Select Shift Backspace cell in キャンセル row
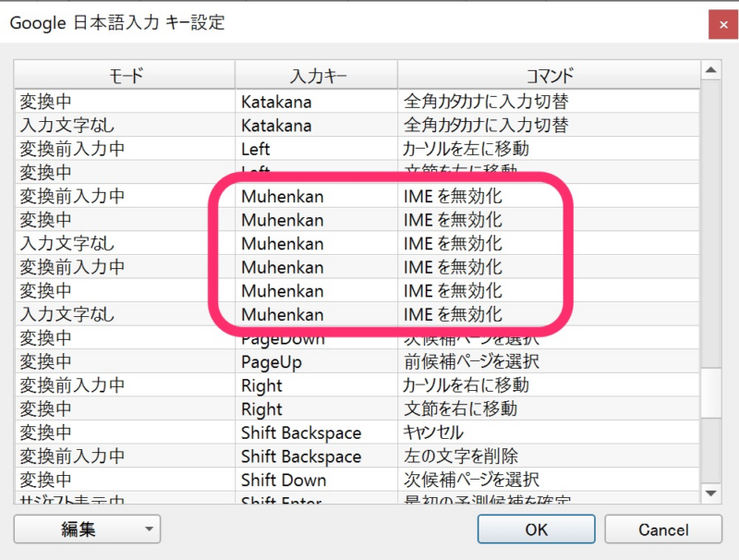 coord(317,432)
